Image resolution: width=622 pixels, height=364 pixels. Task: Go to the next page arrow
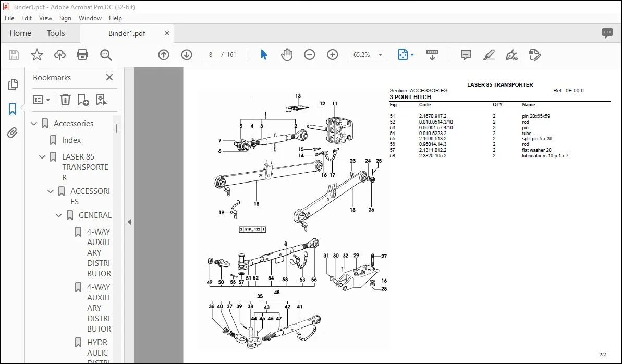coord(187,55)
